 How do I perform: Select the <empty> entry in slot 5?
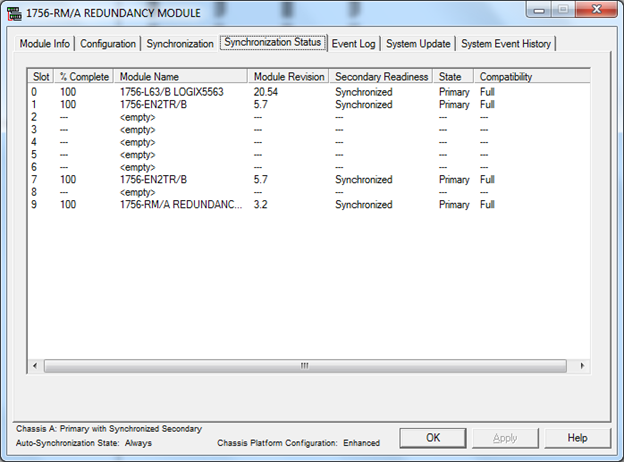(138, 155)
